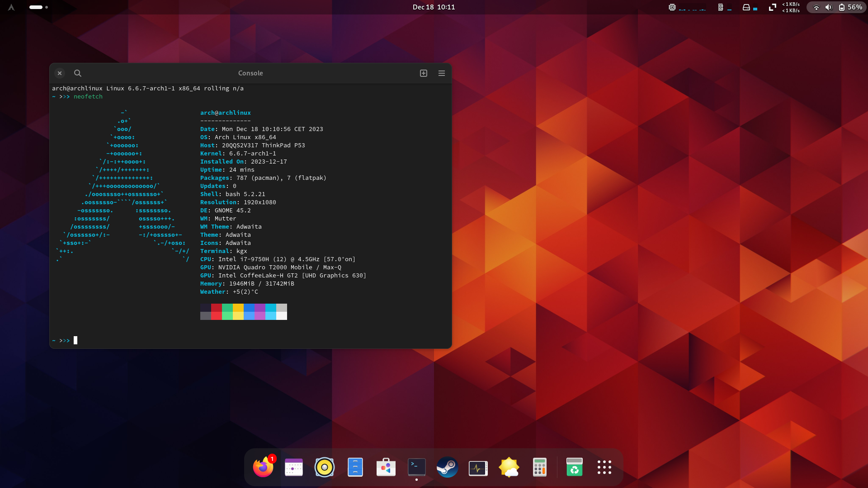Click the 'arch@archlinux Linux 6.6.7' banner line
The width and height of the screenshot is (868, 488).
coord(148,89)
